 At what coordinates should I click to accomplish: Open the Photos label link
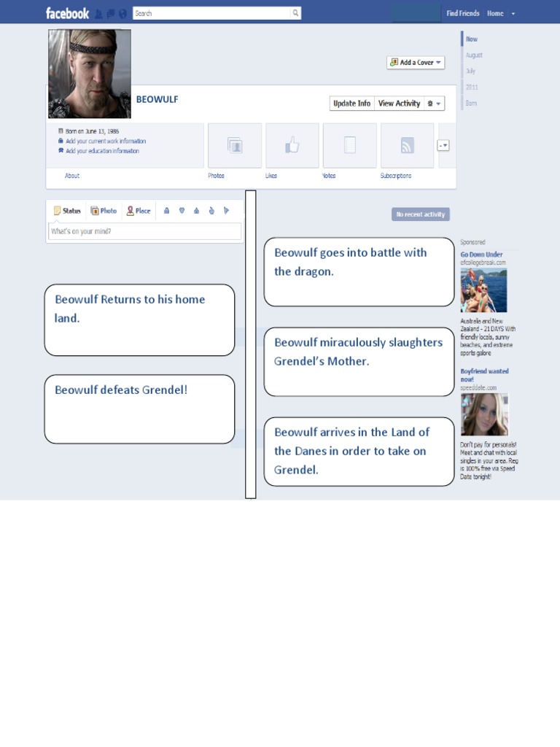pyautogui.click(x=216, y=176)
